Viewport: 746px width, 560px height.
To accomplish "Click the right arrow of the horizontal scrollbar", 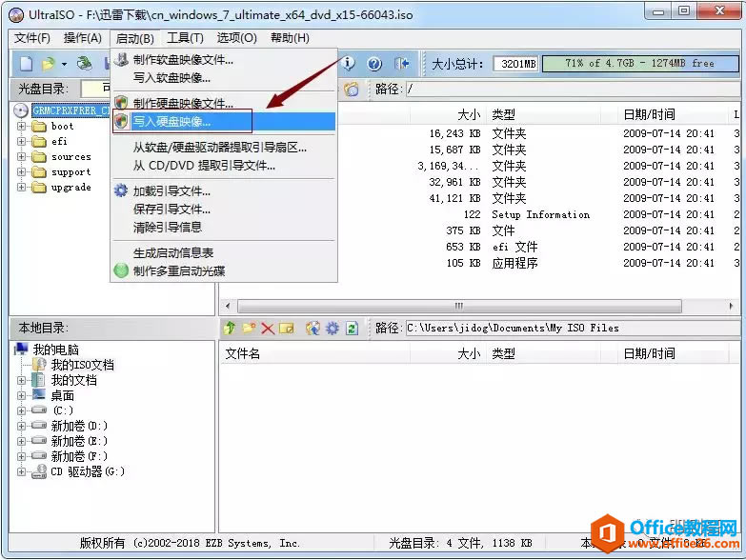I will click(x=731, y=306).
